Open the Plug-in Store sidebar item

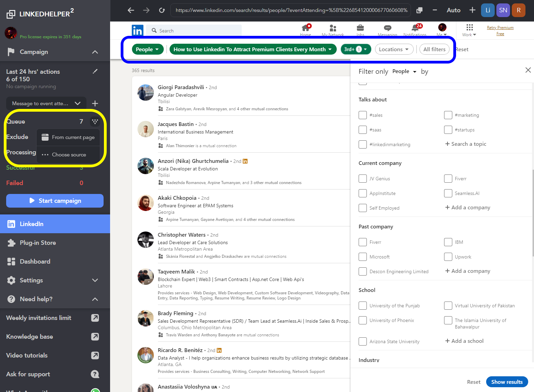pos(55,243)
